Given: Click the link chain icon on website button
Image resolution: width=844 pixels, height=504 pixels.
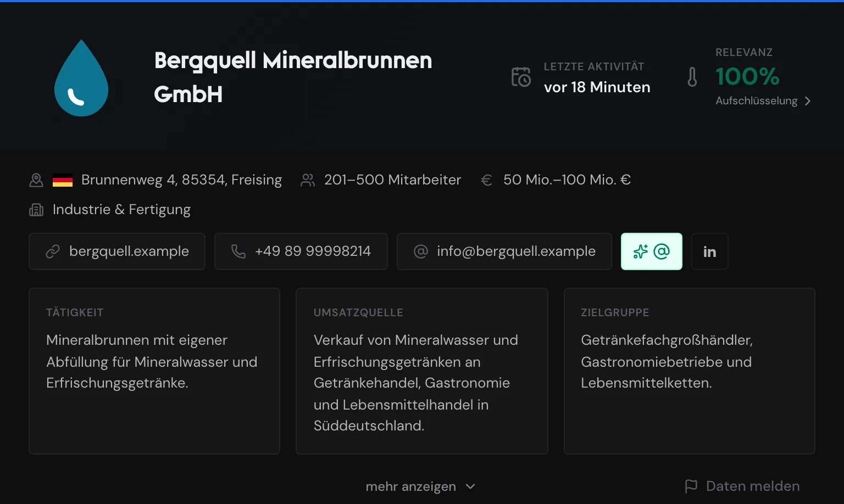Looking at the screenshot, I should 53,251.
